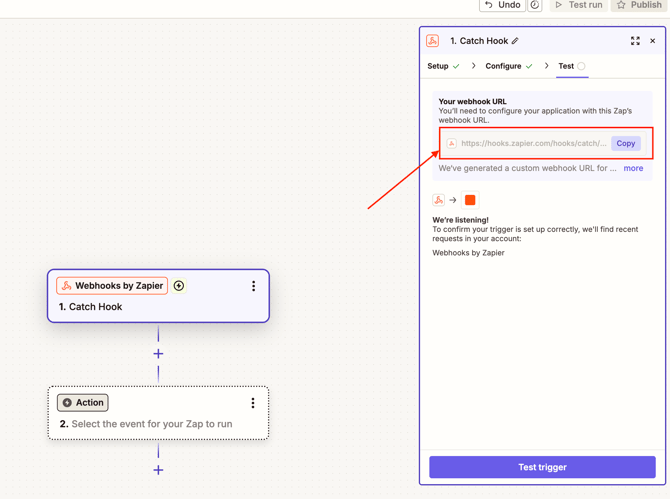
Task: Click the Setup completed checkmark
Action: point(456,66)
